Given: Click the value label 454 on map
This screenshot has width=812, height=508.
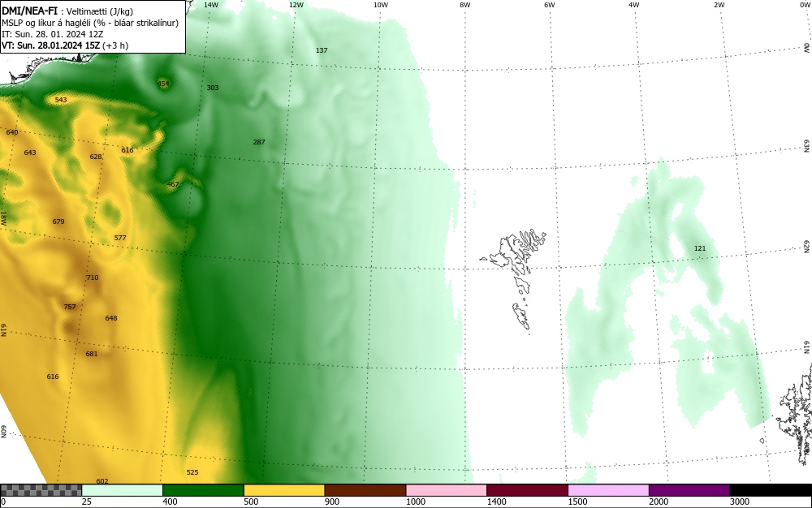Looking at the screenshot, I should [x=163, y=84].
